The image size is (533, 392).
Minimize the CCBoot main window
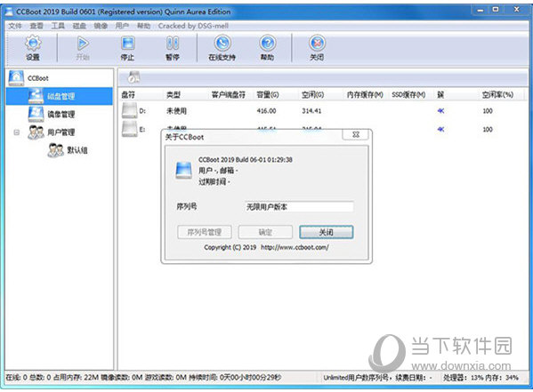(481, 10)
